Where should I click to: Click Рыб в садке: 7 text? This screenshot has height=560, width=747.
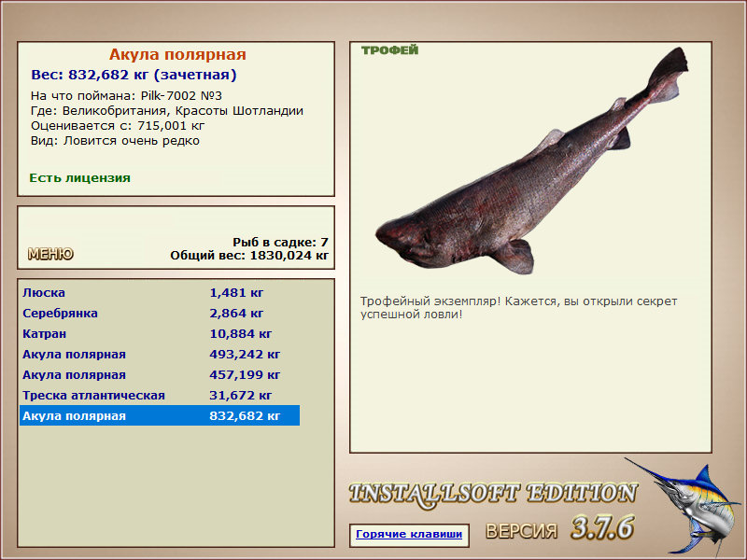281,243
